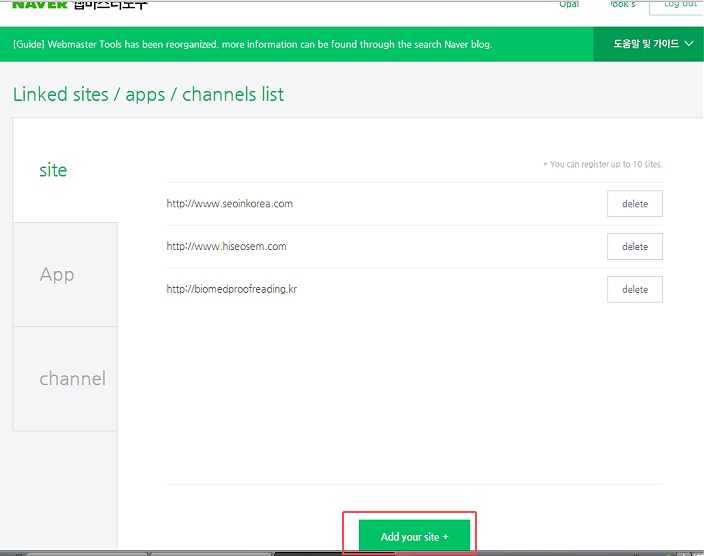The image size is (704, 556).
Task: Click the Linked sites / apps / channels list heading
Action: [x=148, y=94]
